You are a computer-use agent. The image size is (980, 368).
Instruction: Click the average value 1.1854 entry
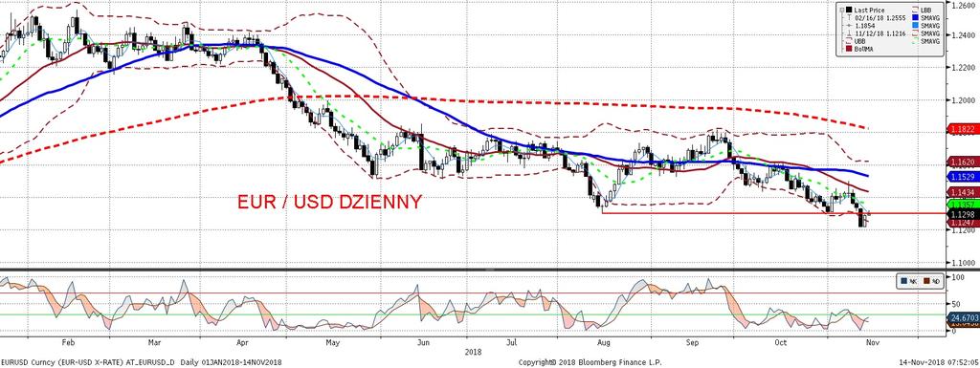[861, 26]
